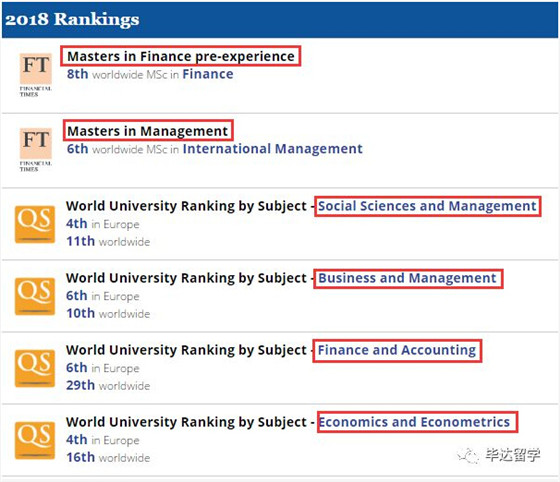This screenshot has height=482, width=560.
Task: Click the Masters in Management heading
Action: [x=148, y=131]
